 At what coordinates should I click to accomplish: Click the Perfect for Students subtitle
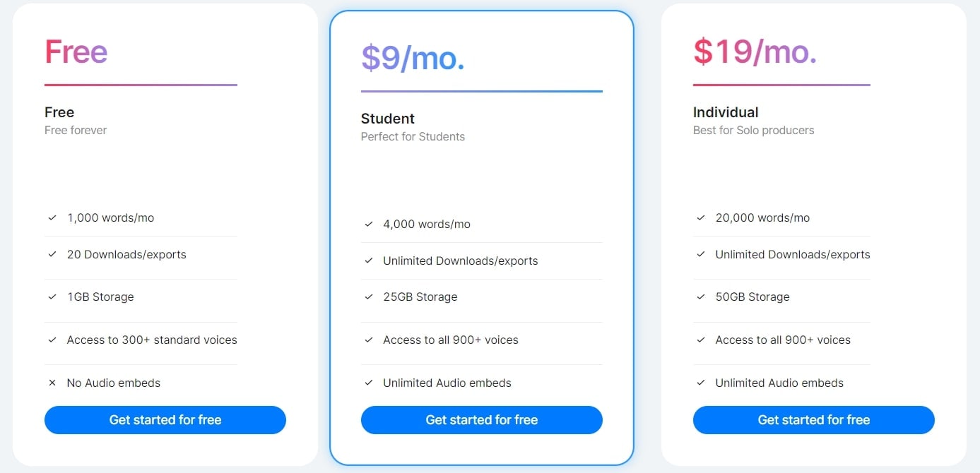413,137
